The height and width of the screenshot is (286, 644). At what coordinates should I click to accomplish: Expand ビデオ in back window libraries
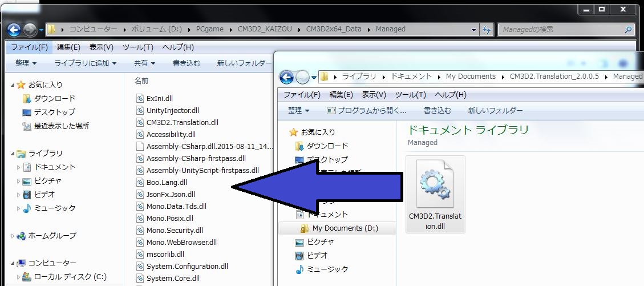pyautogui.click(x=18, y=194)
